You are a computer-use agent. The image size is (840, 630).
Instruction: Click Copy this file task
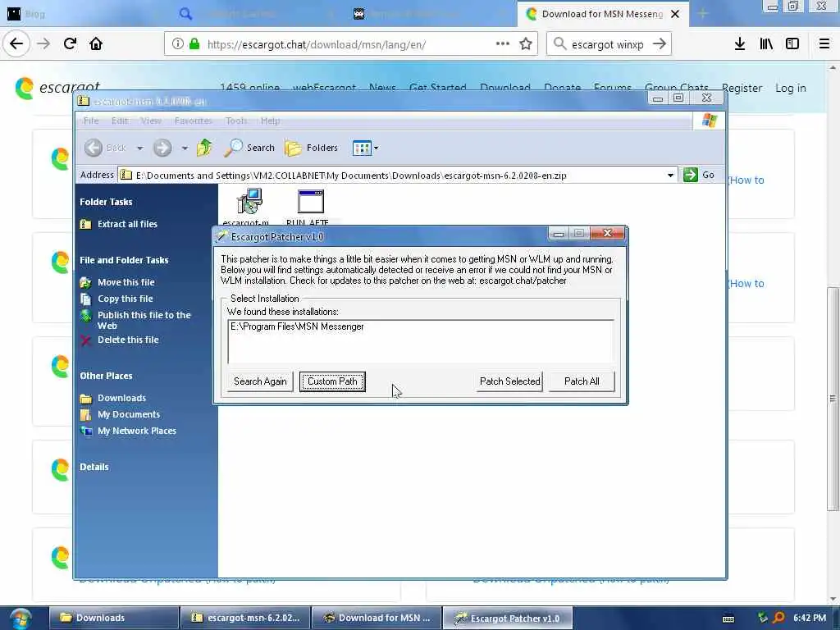coord(125,299)
